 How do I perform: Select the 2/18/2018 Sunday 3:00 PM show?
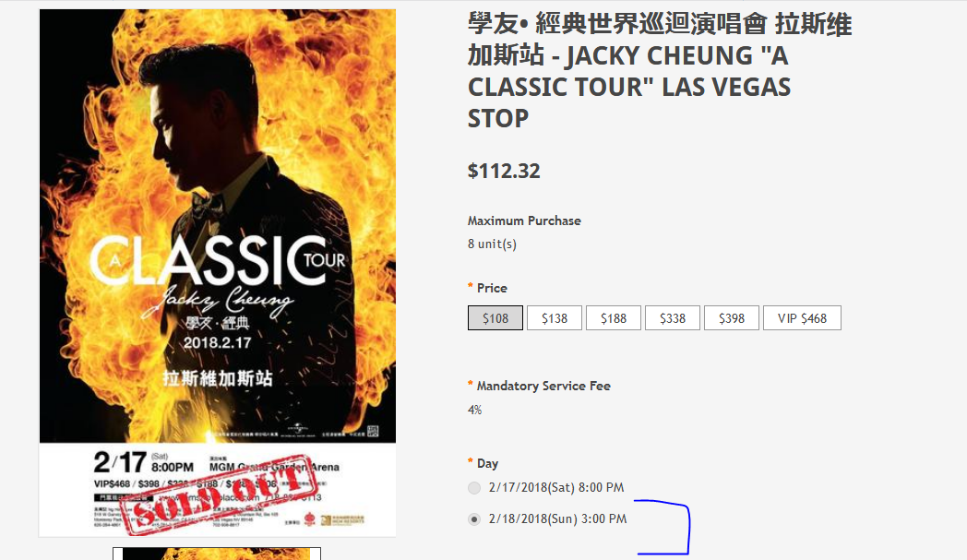click(x=474, y=519)
